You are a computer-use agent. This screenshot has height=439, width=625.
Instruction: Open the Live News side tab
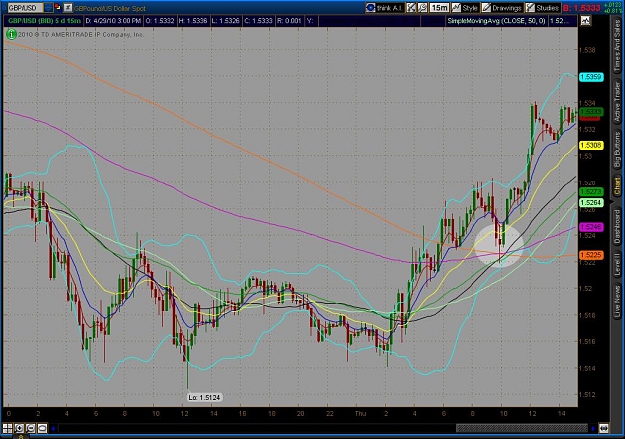click(617, 301)
